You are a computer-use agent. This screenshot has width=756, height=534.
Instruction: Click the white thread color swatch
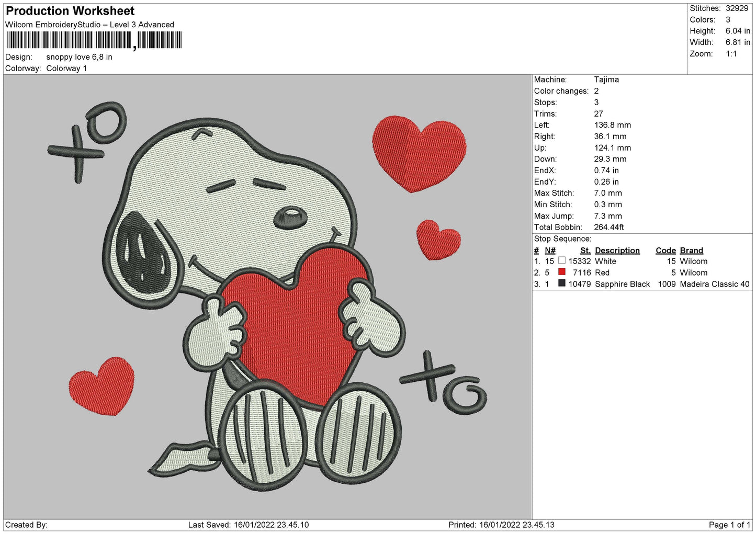(x=561, y=260)
